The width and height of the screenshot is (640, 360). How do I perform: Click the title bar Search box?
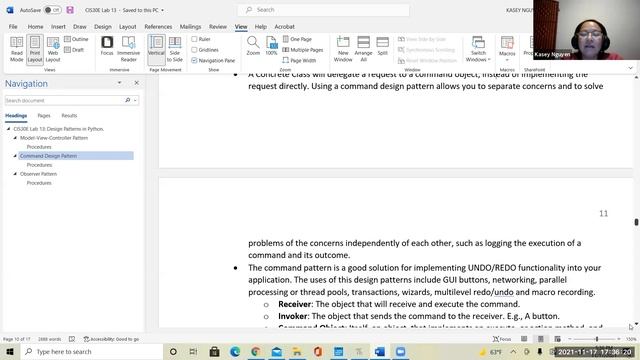pyautogui.click(x=323, y=10)
